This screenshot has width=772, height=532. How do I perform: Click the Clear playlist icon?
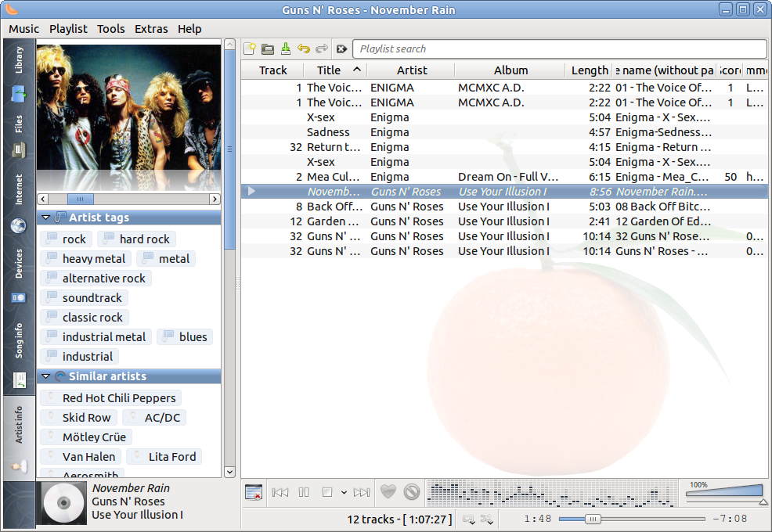tap(254, 492)
